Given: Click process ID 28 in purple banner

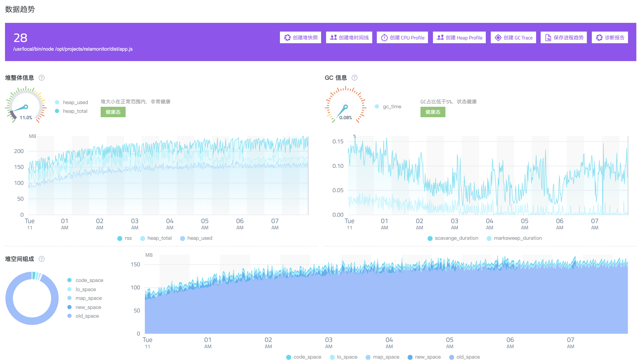Looking at the screenshot, I should (20, 38).
